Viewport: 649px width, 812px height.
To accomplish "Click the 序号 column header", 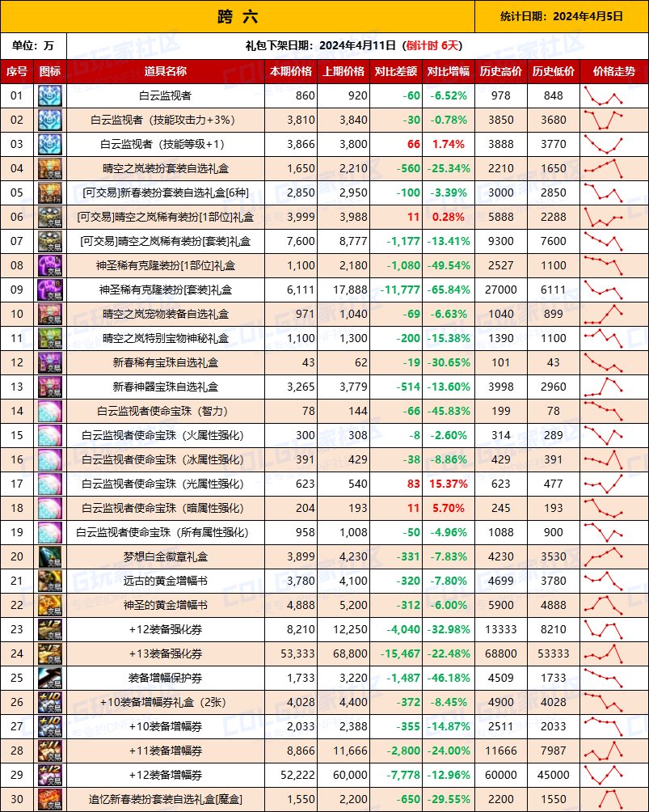I will point(16,71).
